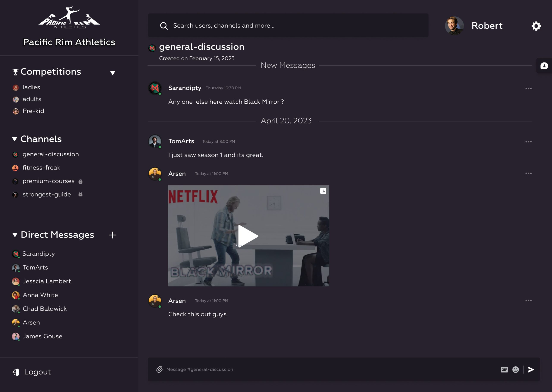
Task: Click the attachment paperclip icon
Action: (x=159, y=369)
